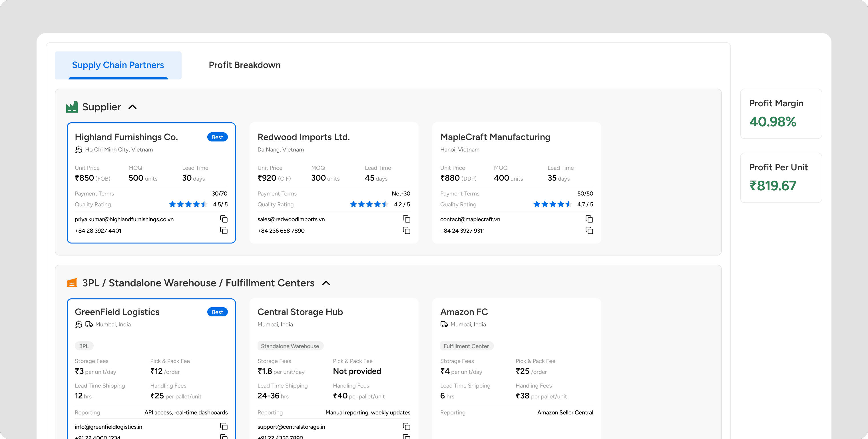Copy Redwood Imports email address

[x=406, y=219]
